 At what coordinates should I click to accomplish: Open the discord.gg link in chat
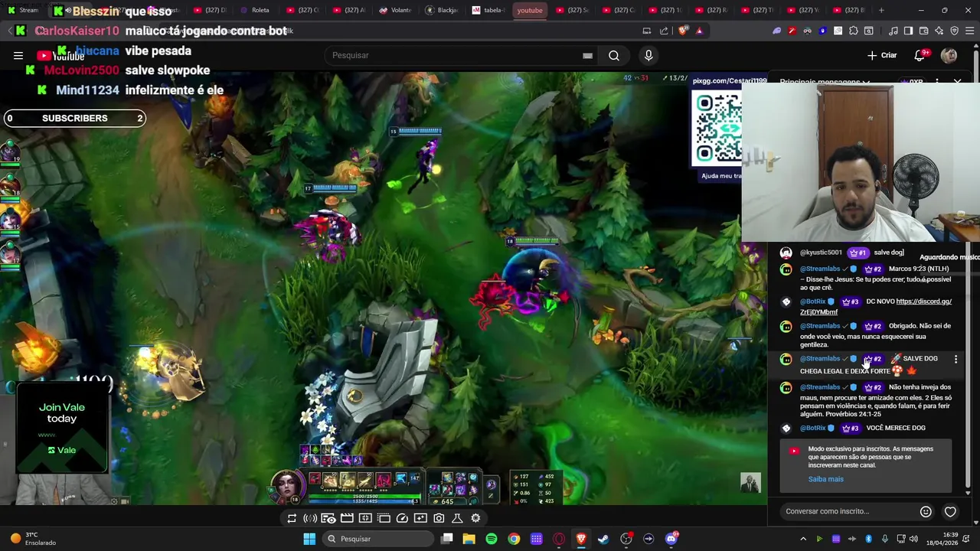(876, 307)
